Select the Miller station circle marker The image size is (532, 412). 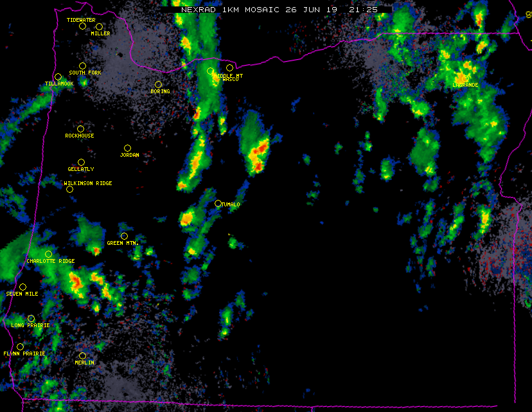pos(99,26)
